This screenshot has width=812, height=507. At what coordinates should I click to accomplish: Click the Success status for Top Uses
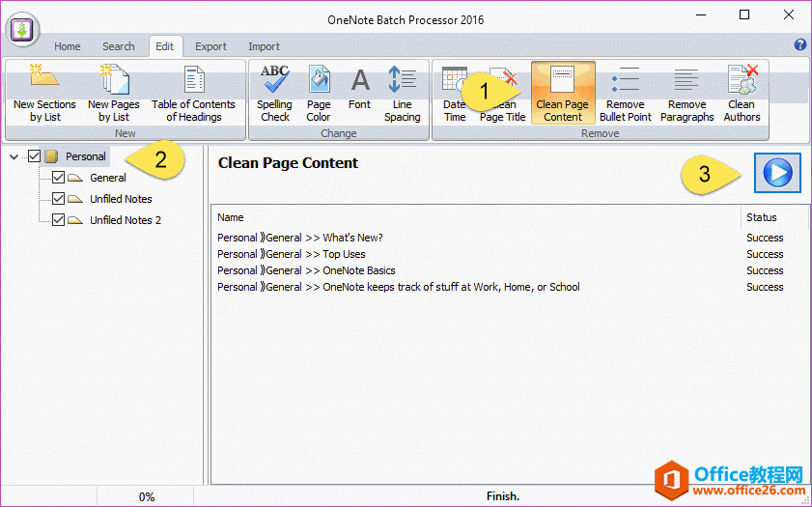pyautogui.click(x=765, y=254)
